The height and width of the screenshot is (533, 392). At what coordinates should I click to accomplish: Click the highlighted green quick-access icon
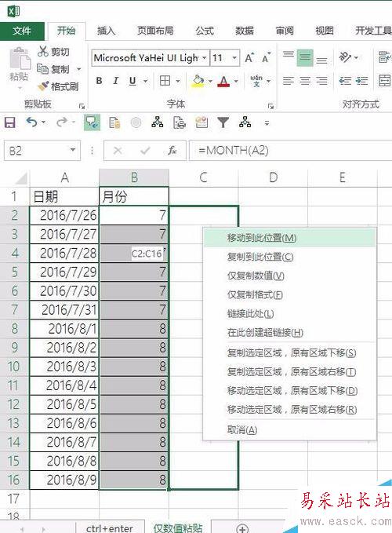coord(92,122)
